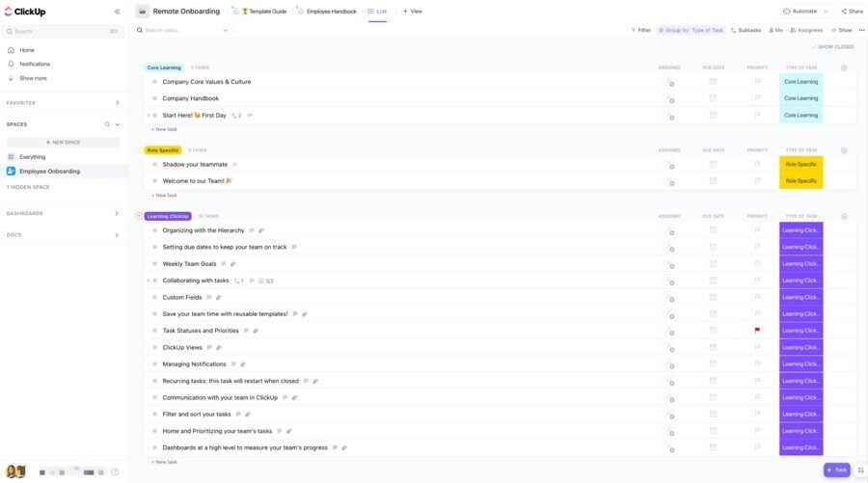The width and height of the screenshot is (868, 483).
Task: Select Employee Onboarding space
Action: (49, 172)
